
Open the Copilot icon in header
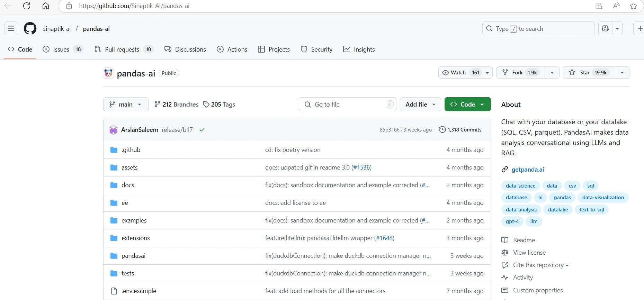click(605, 29)
